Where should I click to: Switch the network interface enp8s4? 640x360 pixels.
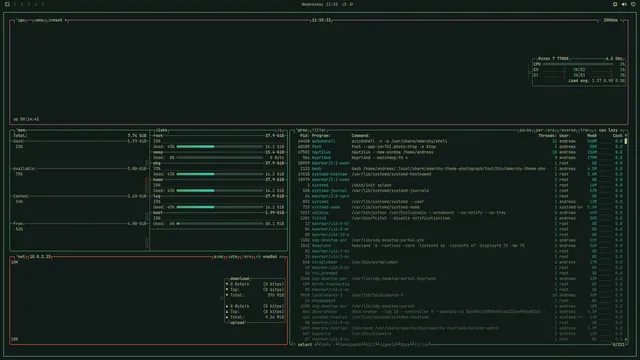coord(270,257)
